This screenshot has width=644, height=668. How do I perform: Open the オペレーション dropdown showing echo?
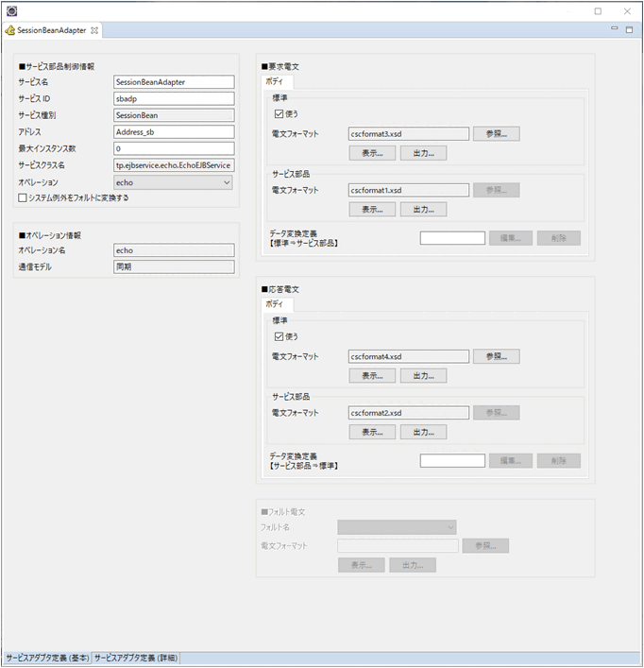pos(173,182)
